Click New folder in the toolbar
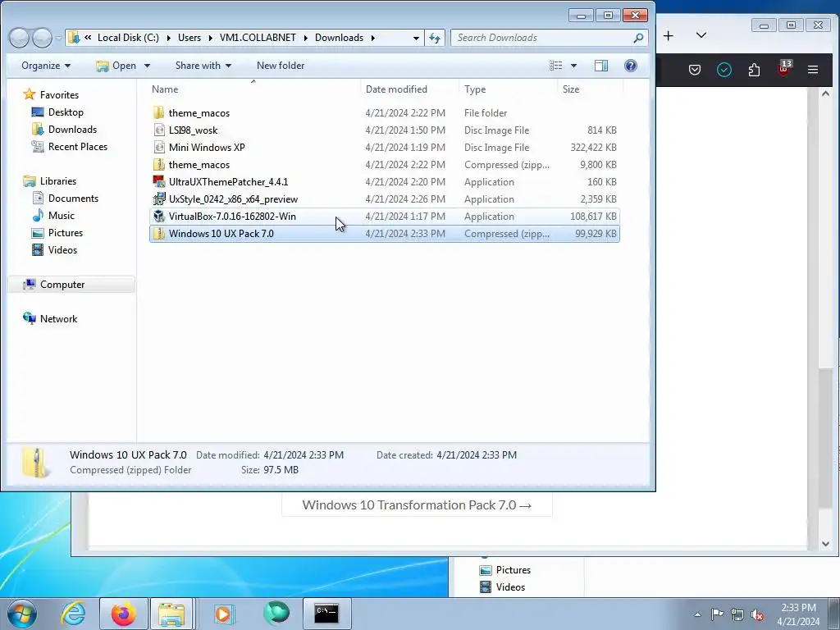The height and width of the screenshot is (630, 840). [281, 66]
